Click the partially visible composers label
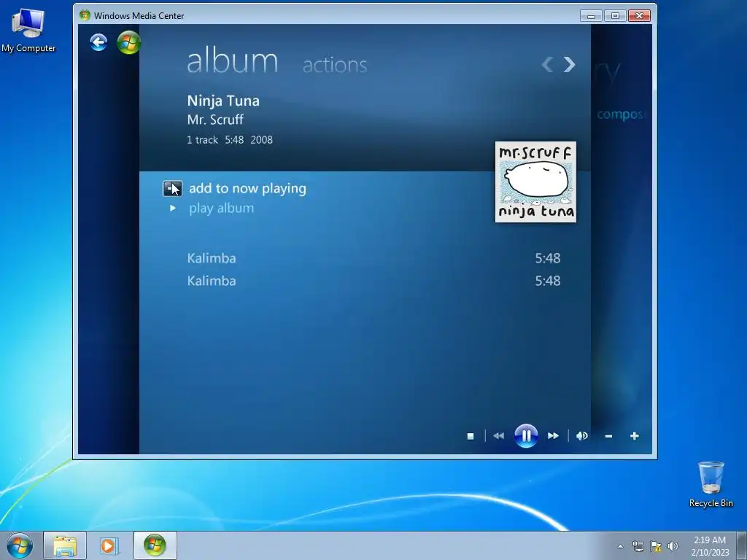The height and width of the screenshot is (560, 747). click(622, 114)
